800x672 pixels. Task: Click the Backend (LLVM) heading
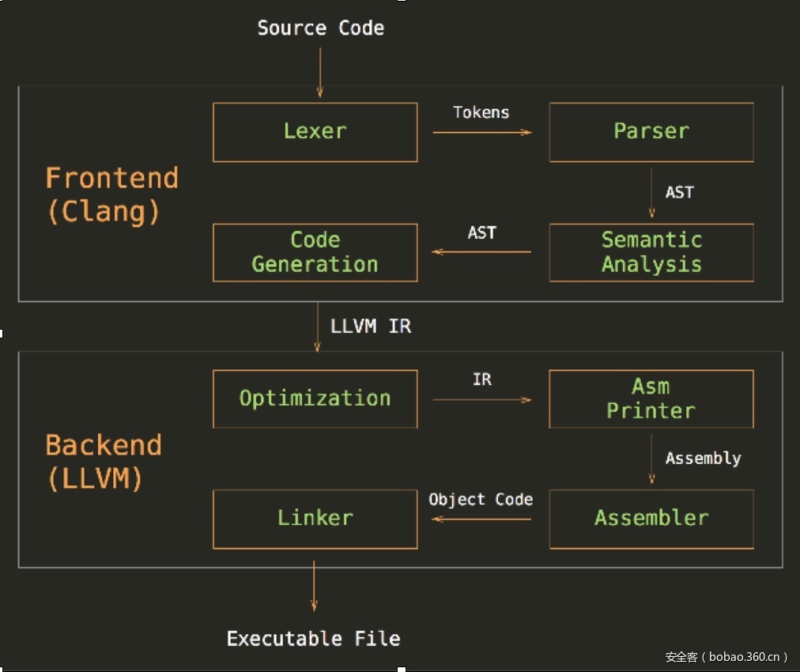tap(104, 462)
